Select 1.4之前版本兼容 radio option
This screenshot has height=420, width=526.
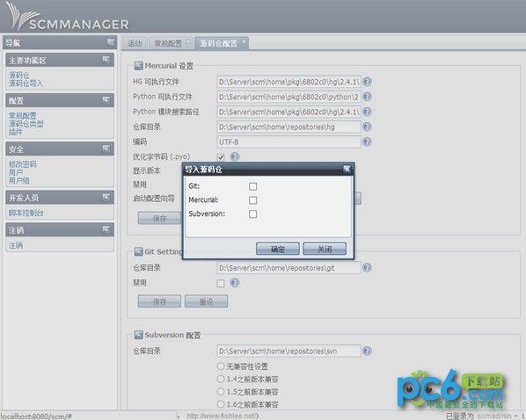(221, 379)
